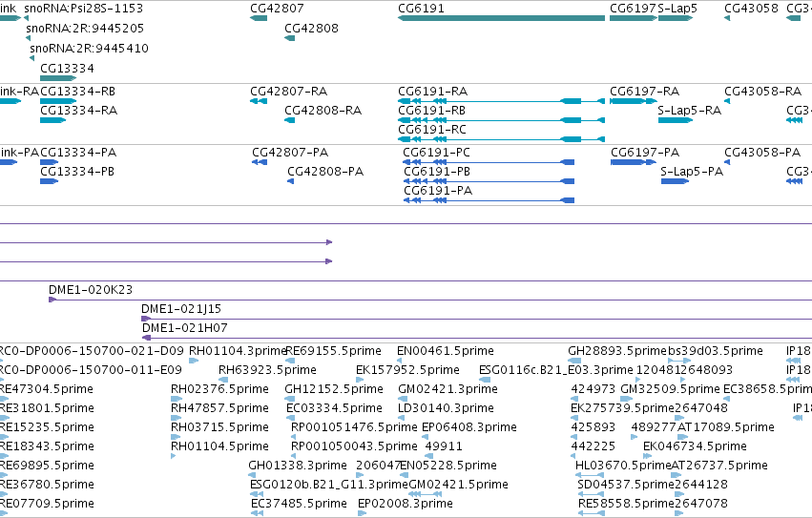This screenshot has height=518, width=812.
Task: Click the EK157952.5prime EST
Action: [359, 380]
